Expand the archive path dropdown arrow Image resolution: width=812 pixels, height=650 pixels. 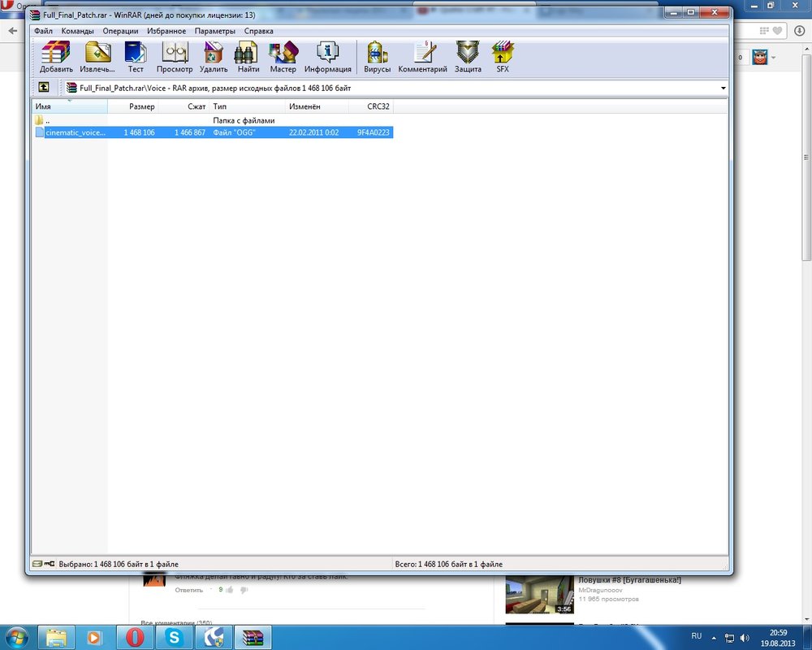point(722,88)
